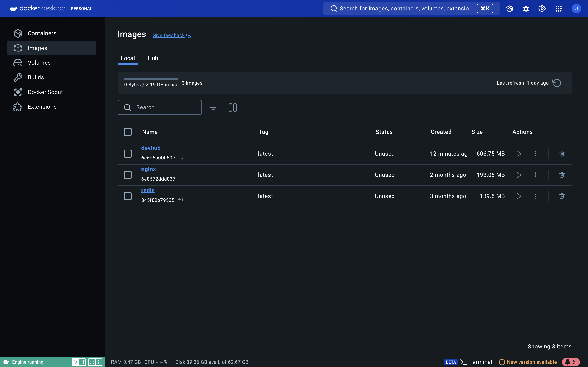588x367 pixels.
Task: Pause the Docker engine in status bar
Action: 82,362
